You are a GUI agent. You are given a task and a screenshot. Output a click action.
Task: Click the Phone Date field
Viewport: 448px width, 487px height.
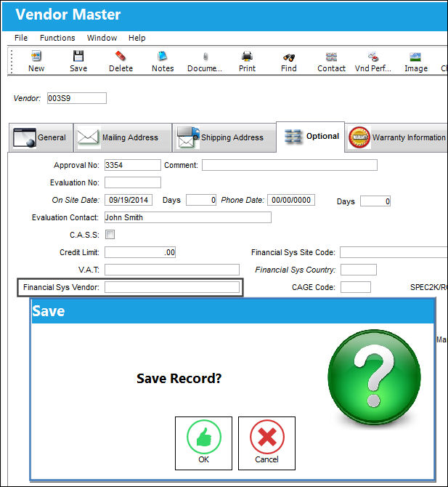pyautogui.click(x=291, y=200)
